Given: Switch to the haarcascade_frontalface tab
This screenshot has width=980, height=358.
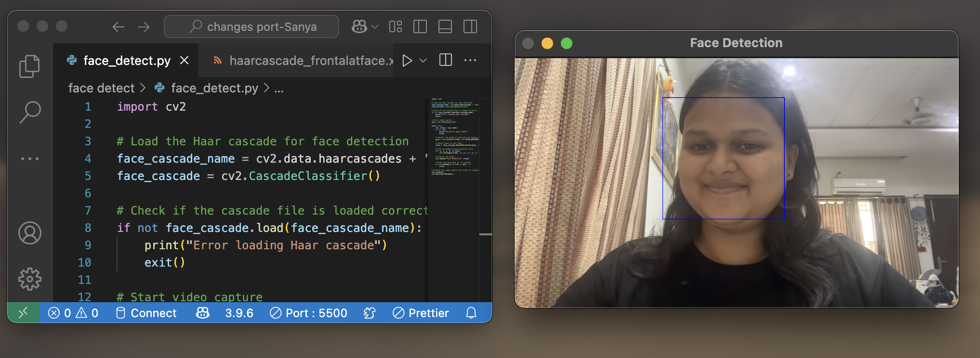Looking at the screenshot, I should 303,60.
